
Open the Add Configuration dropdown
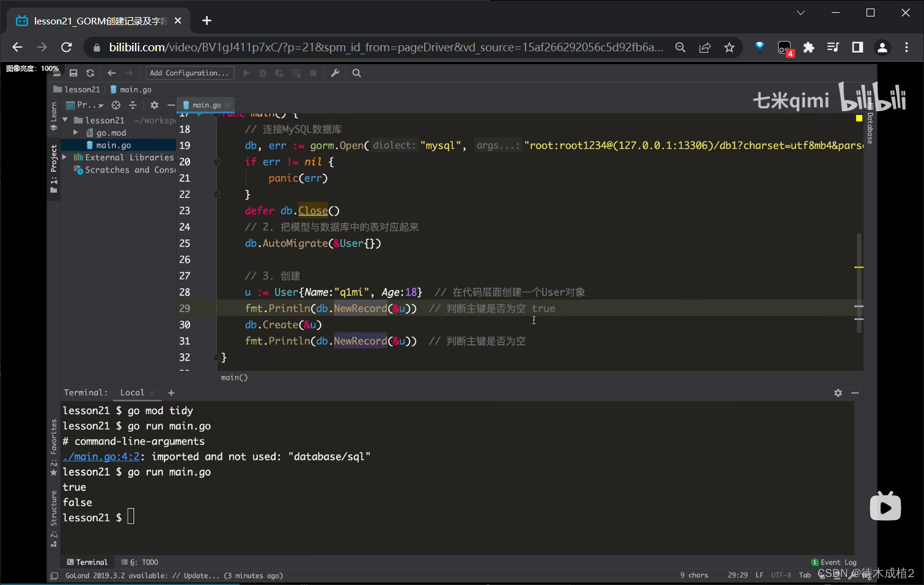tap(189, 73)
